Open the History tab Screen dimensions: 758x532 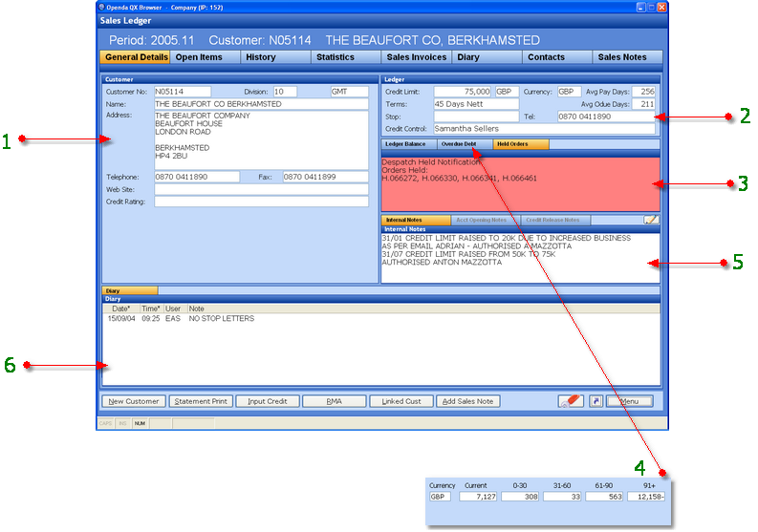[275, 57]
